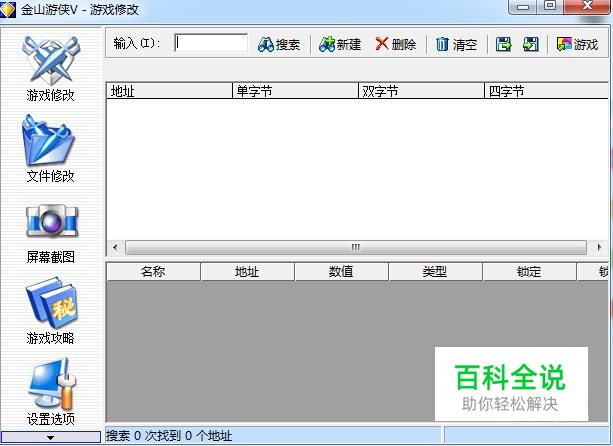Click the 单字节 column header
The image size is (613, 446).
[296, 91]
